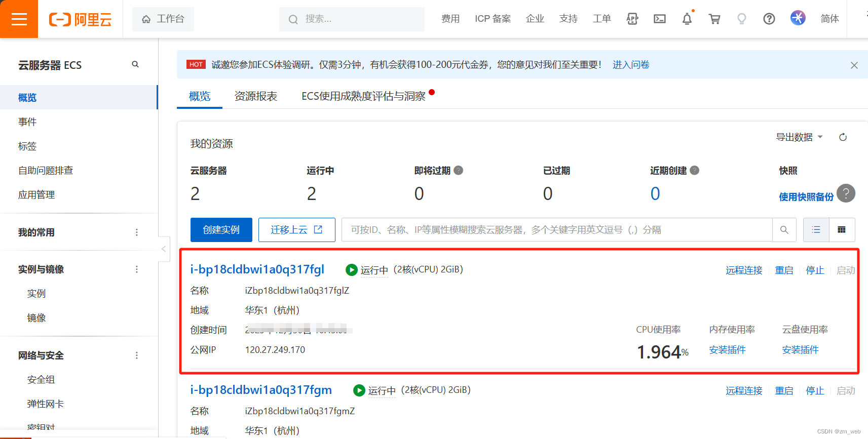The image size is (868, 439).
Task: Close the HOT survey banner
Action: click(x=854, y=65)
